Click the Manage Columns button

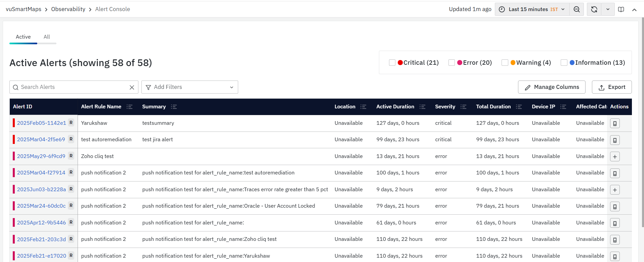click(551, 87)
